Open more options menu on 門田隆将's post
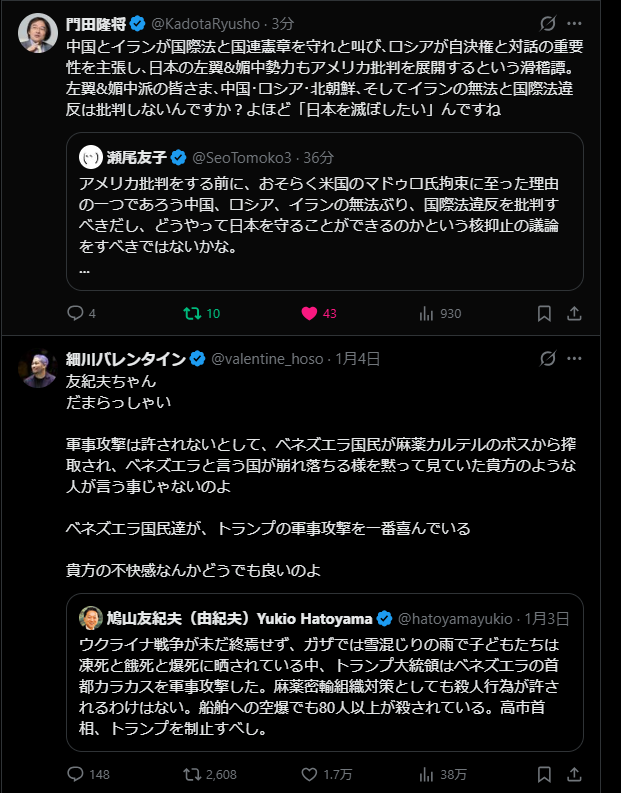Image resolution: width=621 pixels, height=793 pixels. pos(575,22)
